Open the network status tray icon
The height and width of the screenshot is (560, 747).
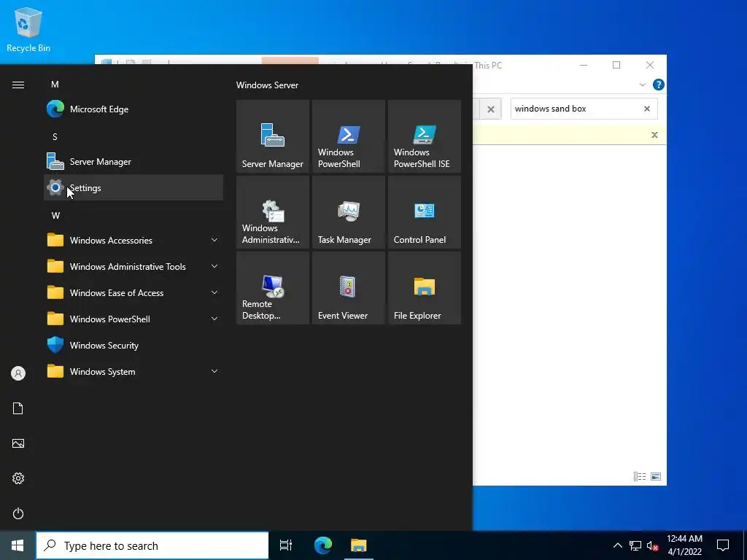point(635,545)
